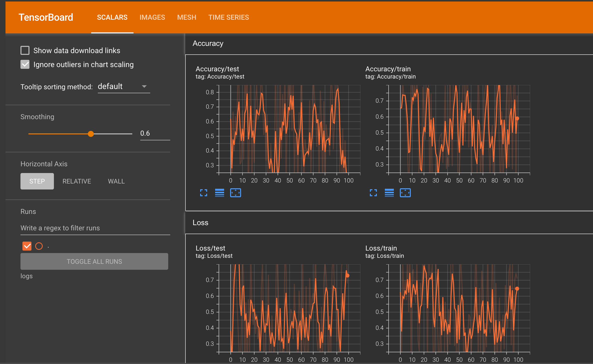Open Tooltip sorting method dropdown
Viewport: 593px width, 364px height.
[124, 87]
